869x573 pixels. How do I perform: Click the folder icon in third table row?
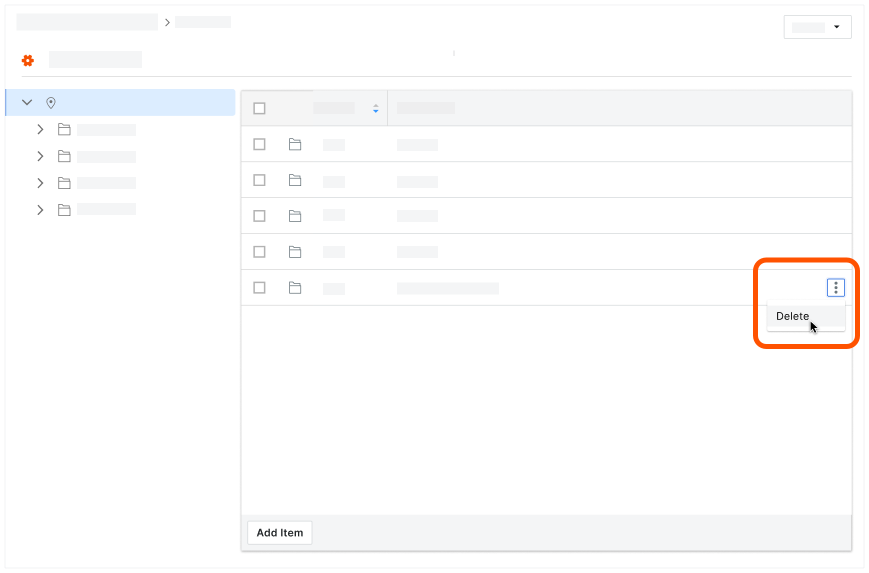(x=295, y=216)
